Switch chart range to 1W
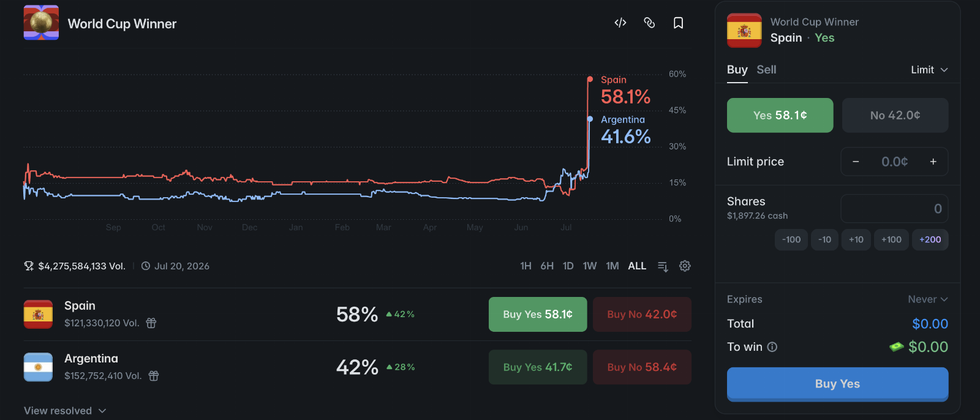Screen dimensions: 980x420 click(x=590, y=266)
